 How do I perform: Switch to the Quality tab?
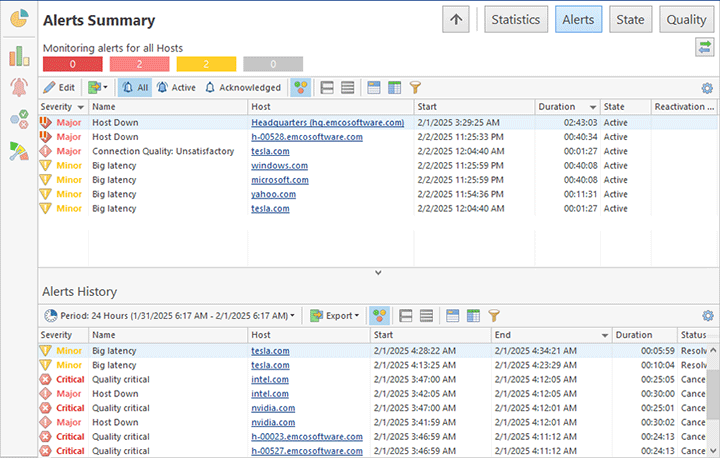(x=686, y=19)
